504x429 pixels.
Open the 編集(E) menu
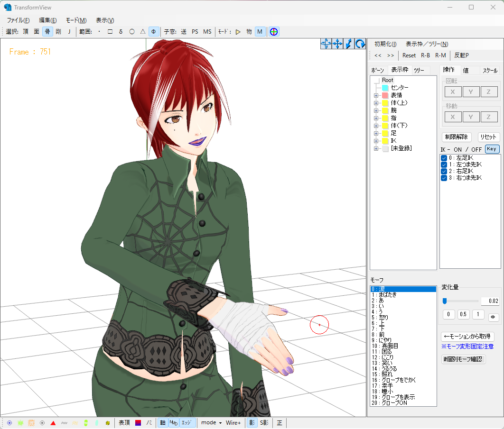(47, 20)
